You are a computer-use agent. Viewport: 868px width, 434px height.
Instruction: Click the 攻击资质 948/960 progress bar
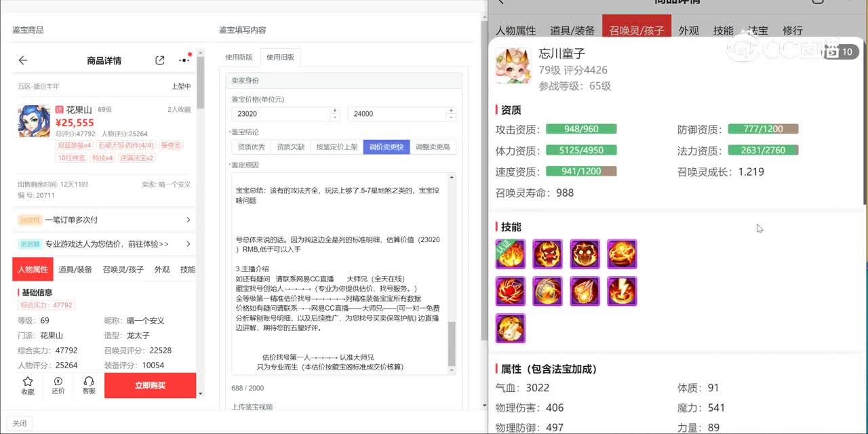(581, 130)
